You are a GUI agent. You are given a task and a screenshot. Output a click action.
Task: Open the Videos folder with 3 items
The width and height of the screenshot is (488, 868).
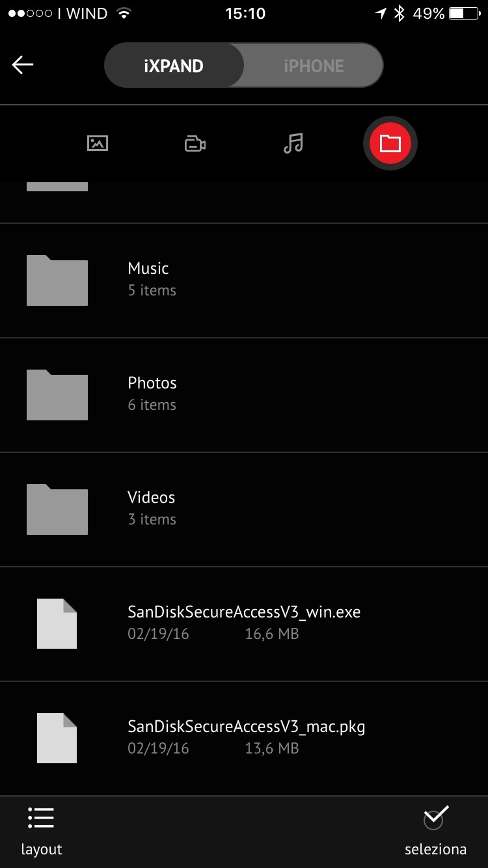[x=244, y=509]
